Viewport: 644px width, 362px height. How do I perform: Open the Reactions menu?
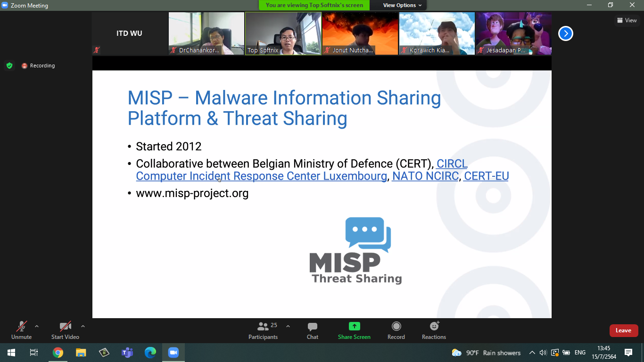click(x=434, y=330)
